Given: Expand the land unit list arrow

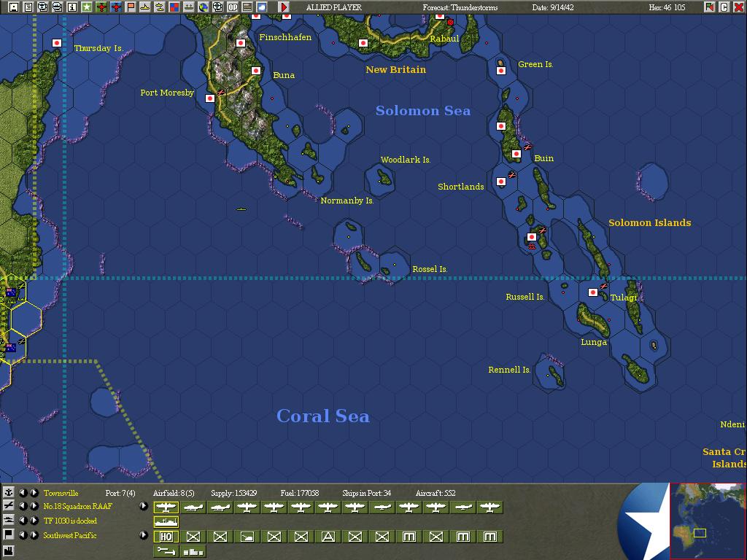Looking at the screenshot, I should coord(144,534).
